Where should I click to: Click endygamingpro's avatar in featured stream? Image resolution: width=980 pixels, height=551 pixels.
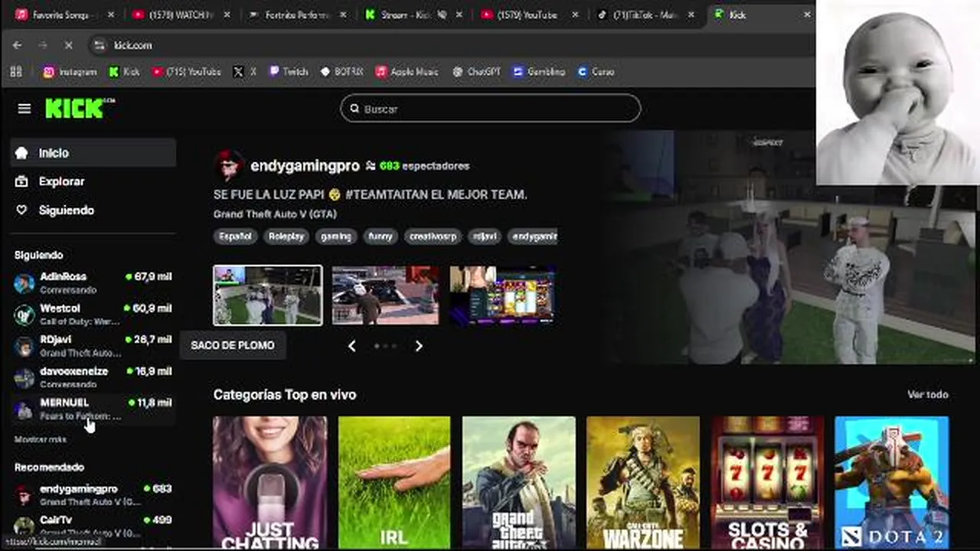click(229, 165)
